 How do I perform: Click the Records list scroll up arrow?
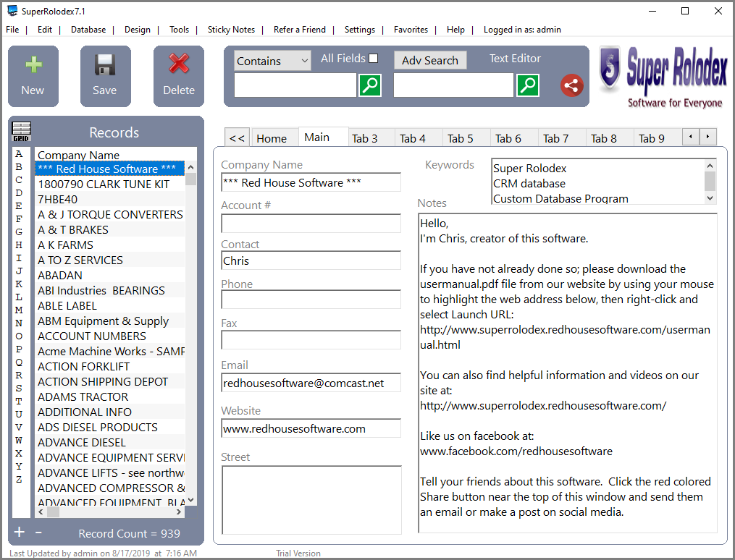point(190,167)
